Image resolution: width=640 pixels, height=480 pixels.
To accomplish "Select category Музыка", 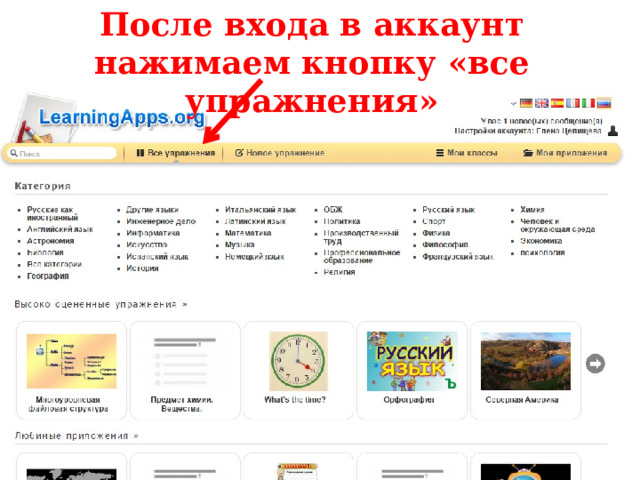I will [240, 245].
